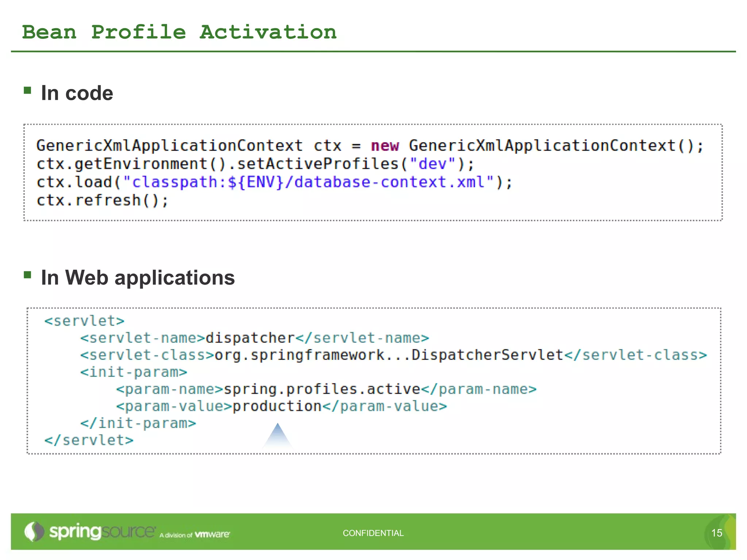Click the servlet-class DispatcherServlet line
This screenshot has width=747, height=560.
394,355
